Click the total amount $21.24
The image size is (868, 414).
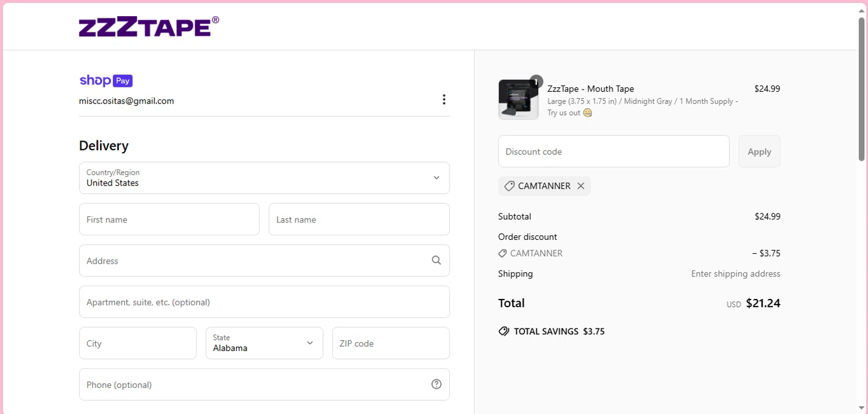click(763, 303)
